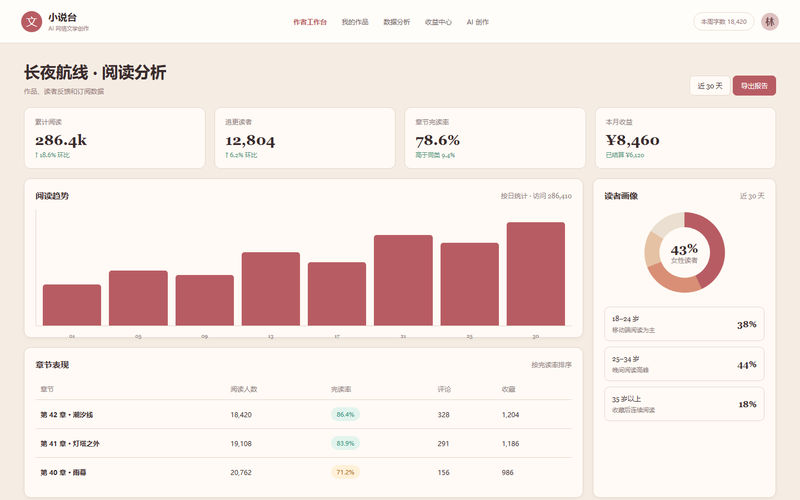Select the 本月收益 ¥8,460 card
The width and height of the screenshot is (800, 500).
[x=685, y=138]
